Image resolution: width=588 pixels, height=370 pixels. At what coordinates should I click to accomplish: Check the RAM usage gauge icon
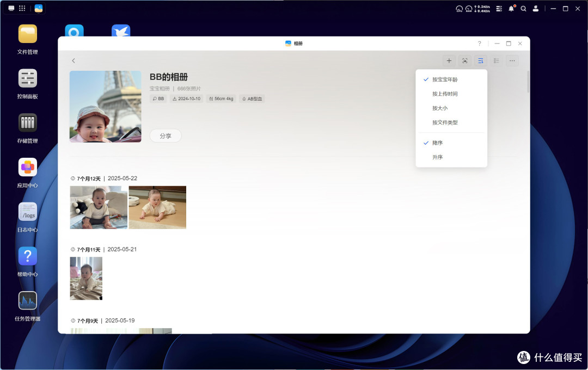tap(469, 9)
